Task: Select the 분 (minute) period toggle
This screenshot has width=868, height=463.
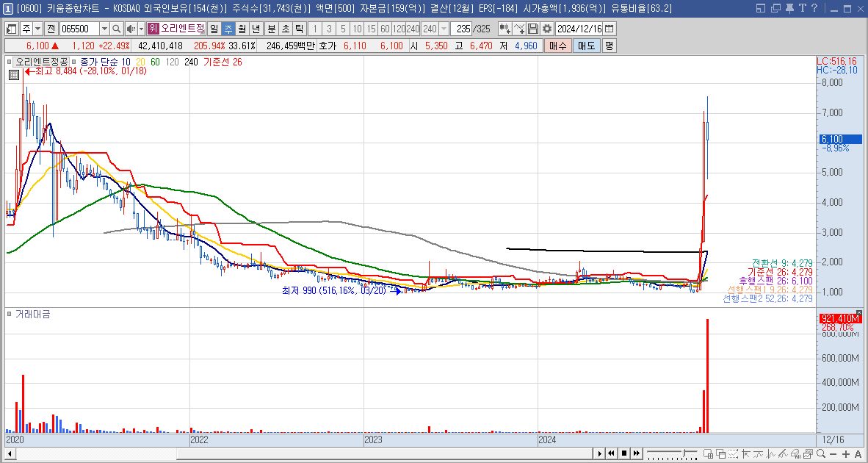Action: click(x=271, y=29)
